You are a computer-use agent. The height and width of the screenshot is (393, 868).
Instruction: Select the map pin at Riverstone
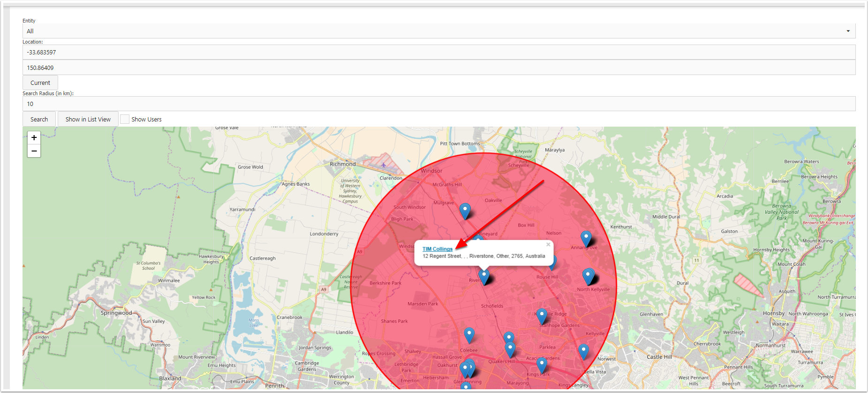tap(484, 276)
